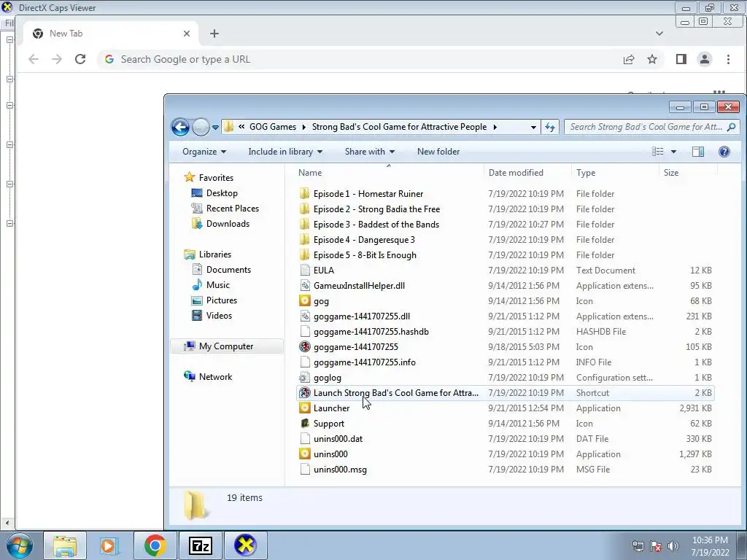Open the Share with dropdown
This screenshot has height=560, width=747.
[370, 152]
